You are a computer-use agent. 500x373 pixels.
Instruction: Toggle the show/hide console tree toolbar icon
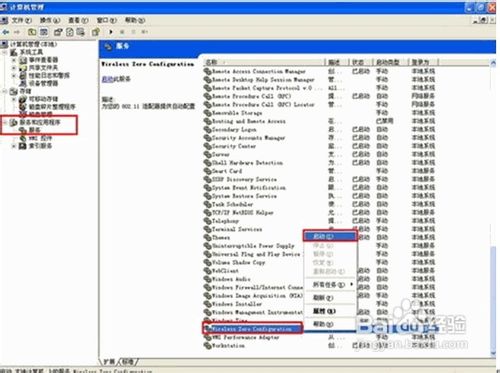(x=44, y=32)
